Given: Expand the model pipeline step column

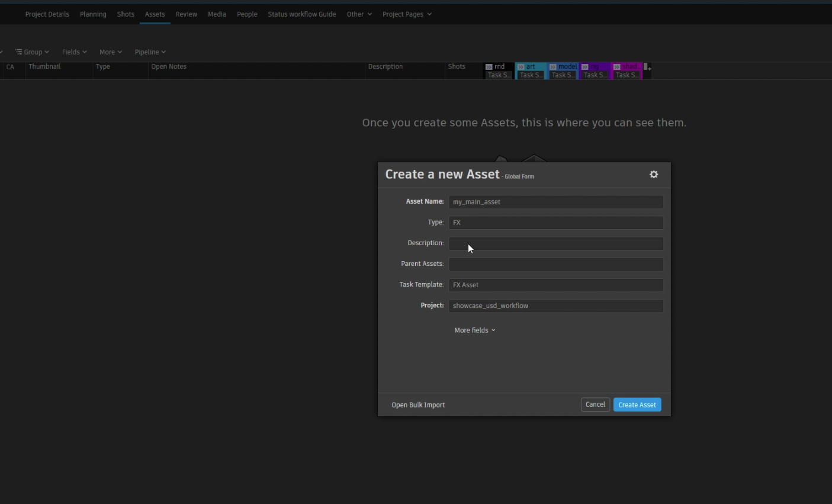Looking at the screenshot, I should 553,67.
